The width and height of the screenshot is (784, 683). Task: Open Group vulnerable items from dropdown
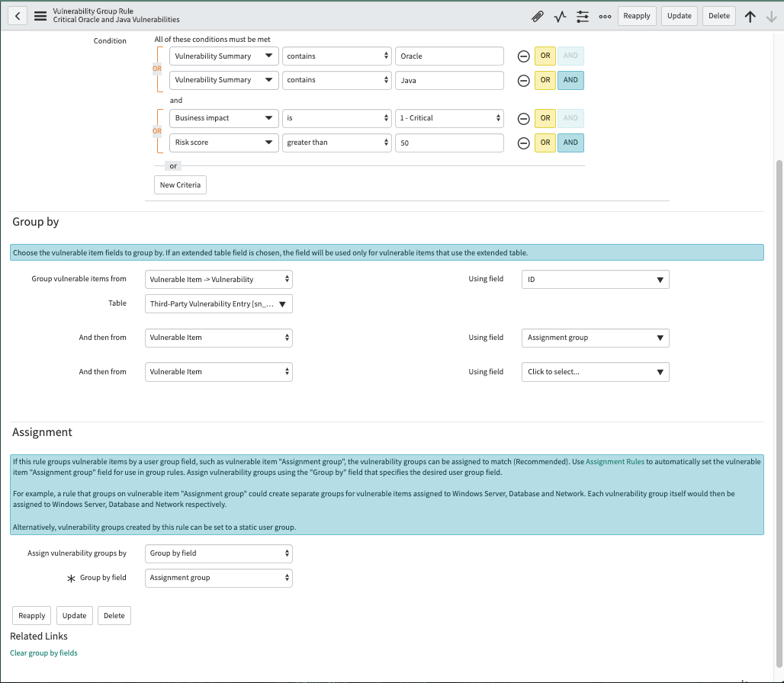[219, 279]
